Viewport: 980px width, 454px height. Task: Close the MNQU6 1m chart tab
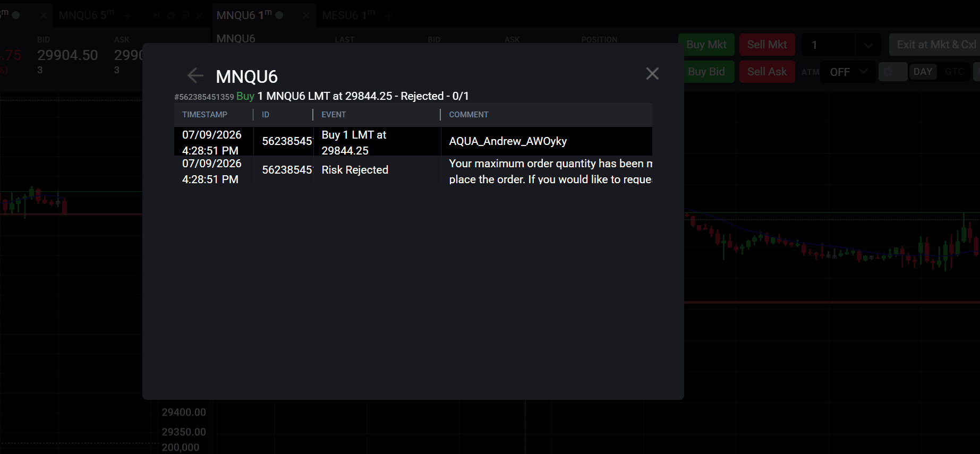[x=306, y=15]
